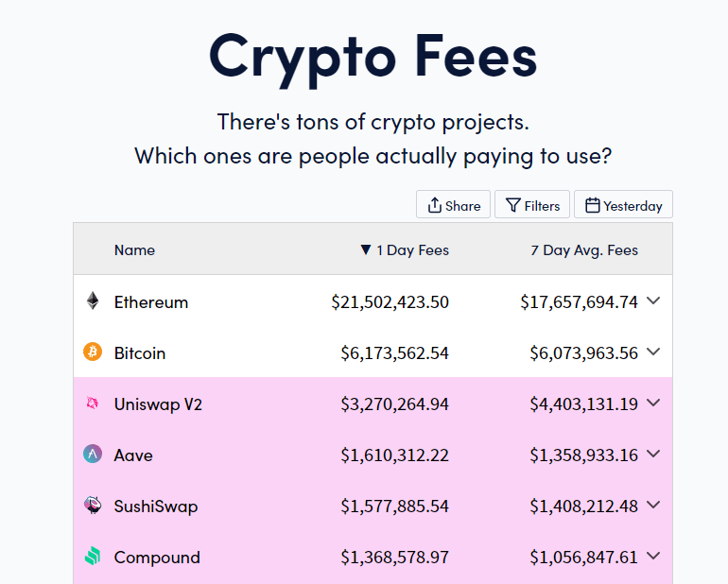
Task: Click the green Compound logo icon
Action: pyautogui.click(x=93, y=557)
